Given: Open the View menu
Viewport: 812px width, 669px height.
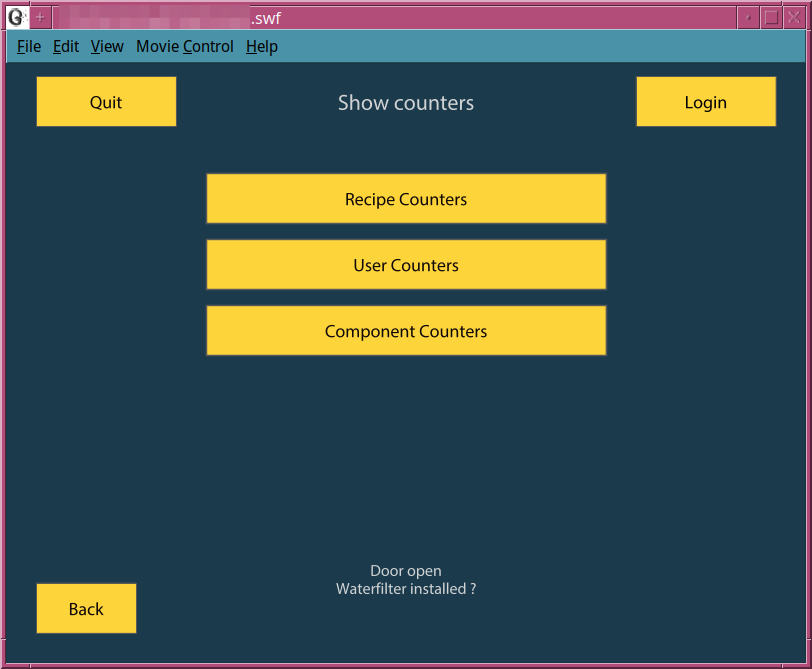Looking at the screenshot, I should pyautogui.click(x=107, y=47).
